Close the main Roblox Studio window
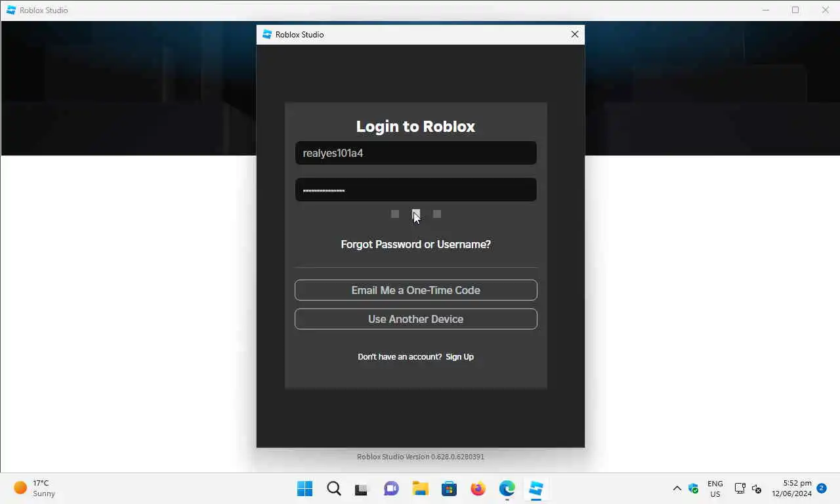 (826, 10)
